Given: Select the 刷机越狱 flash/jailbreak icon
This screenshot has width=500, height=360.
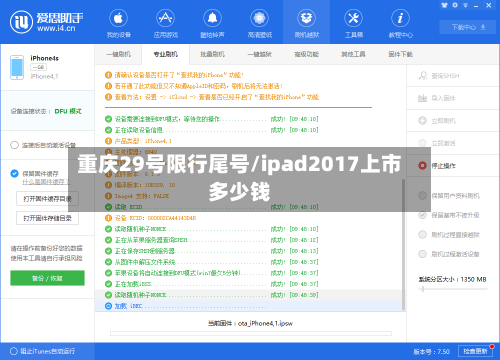Looking at the screenshot, I should (x=306, y=18).
